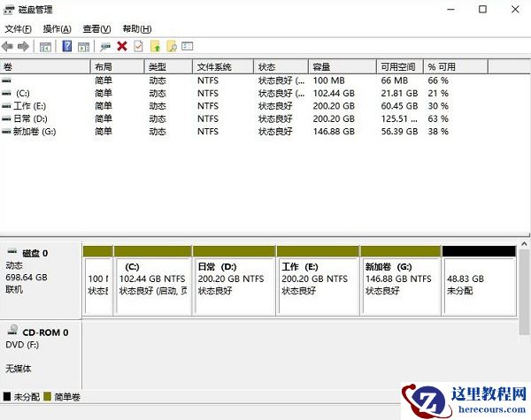The image size is (531, 420).
Task: Sort by the 布局 column header
Action: coord(118,66)
